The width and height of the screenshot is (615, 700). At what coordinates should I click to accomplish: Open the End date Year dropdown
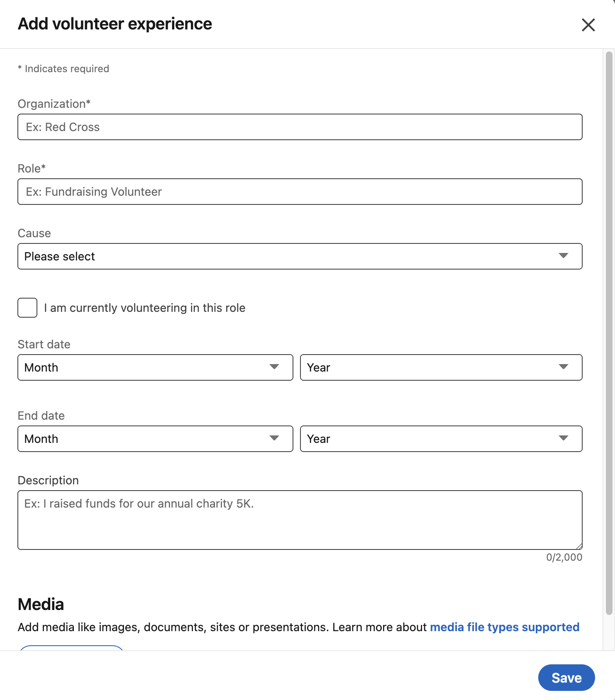pyautogui.click(x=441, y=439)
